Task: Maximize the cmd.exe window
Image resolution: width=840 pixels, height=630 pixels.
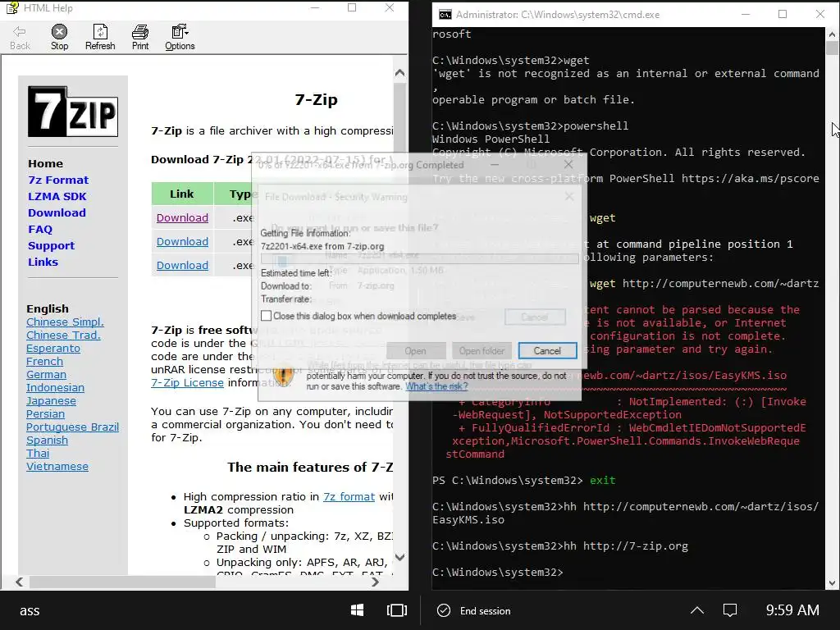Action: pyautogui.click(x=783, y=15)
